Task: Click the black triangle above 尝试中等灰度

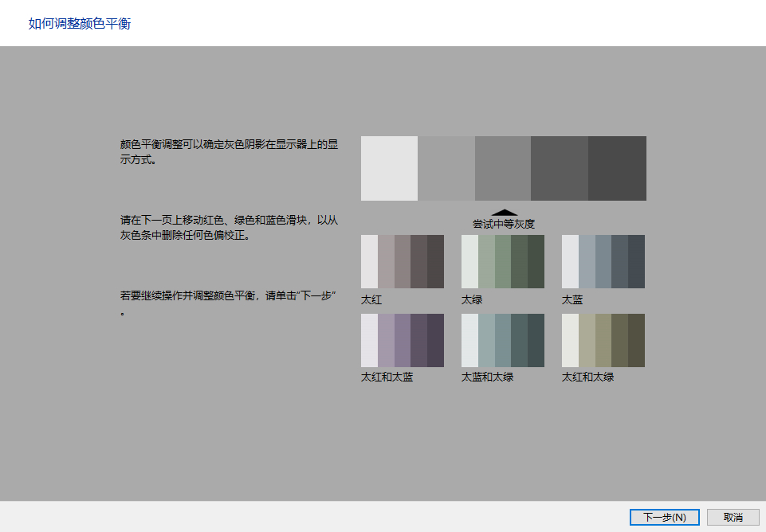Action: point(503,213)
